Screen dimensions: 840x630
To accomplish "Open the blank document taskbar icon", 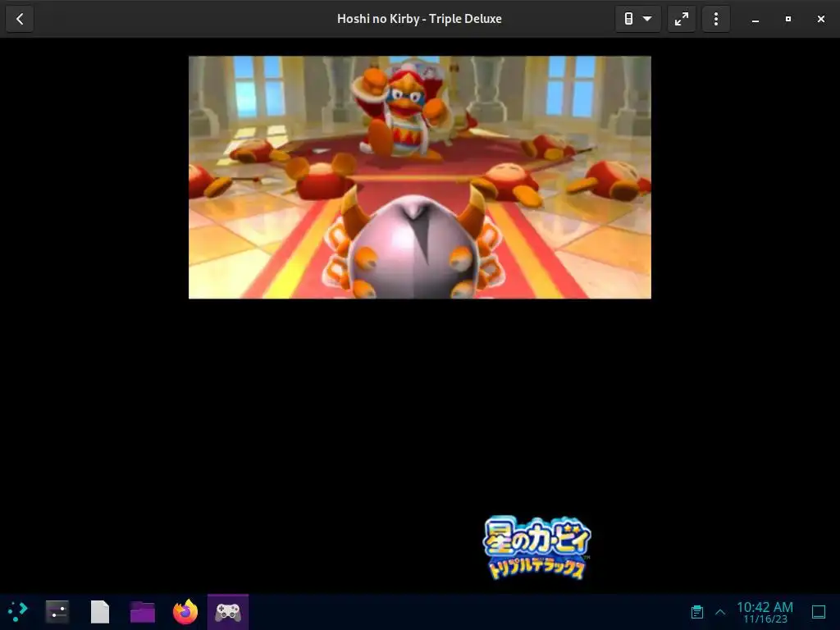I will pyautogui.click(x=99, y=611).
